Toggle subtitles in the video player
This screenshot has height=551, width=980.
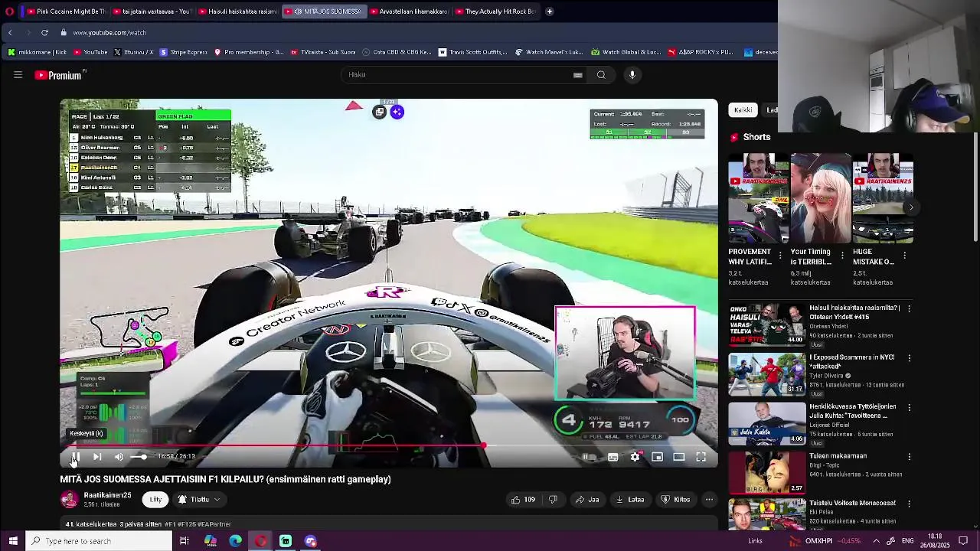point(613,457)
